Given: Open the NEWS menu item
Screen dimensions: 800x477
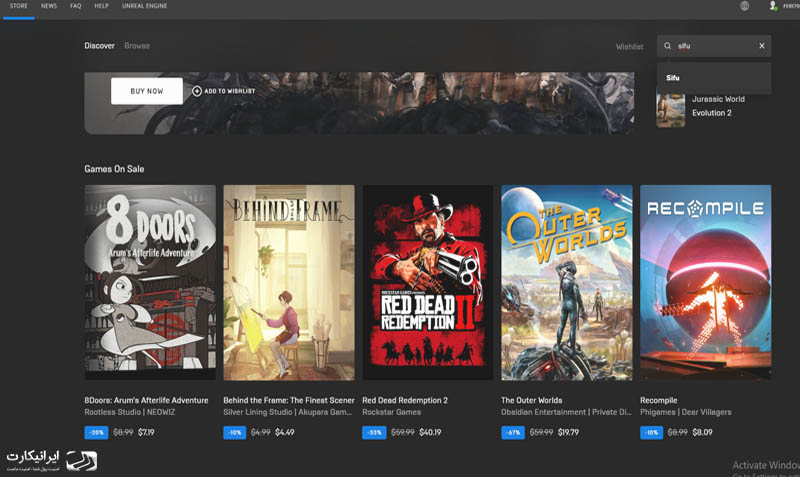Looking at the screenshot, I should pos(49,6).
